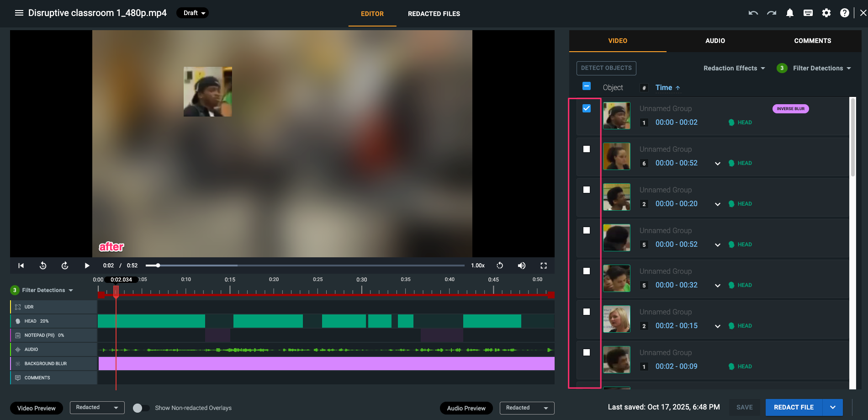This screenshot has height=420, width=868.
Task: Play the video
Action: pos(87,266)
